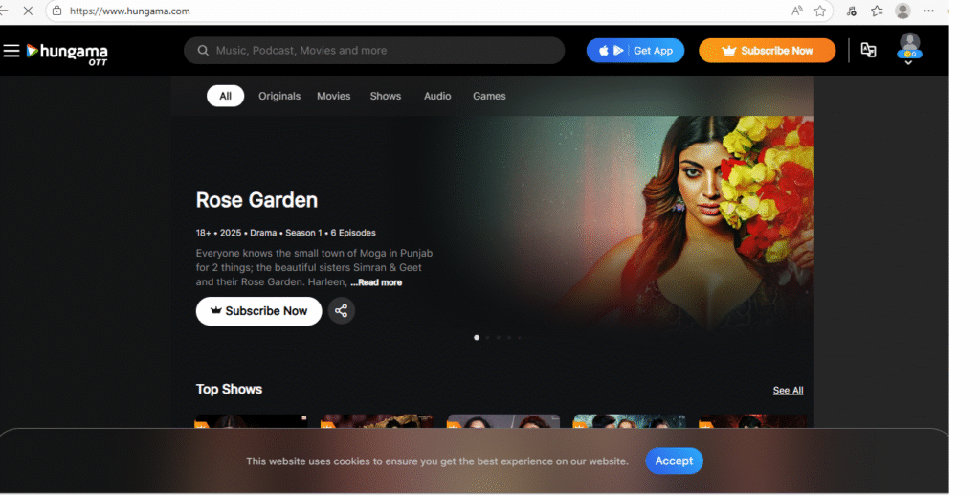Expand the chevron under the profile avatar
The height and width of the screenshot is (495, 980).
click(909, 62)
